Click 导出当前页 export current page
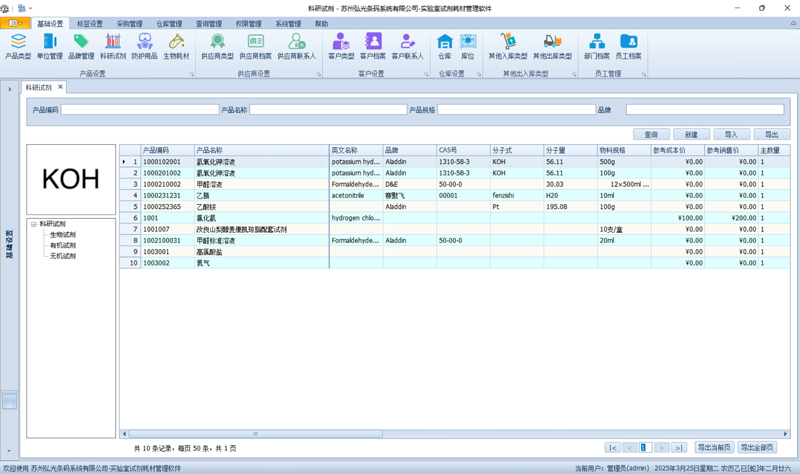 [x=714, y=447]
